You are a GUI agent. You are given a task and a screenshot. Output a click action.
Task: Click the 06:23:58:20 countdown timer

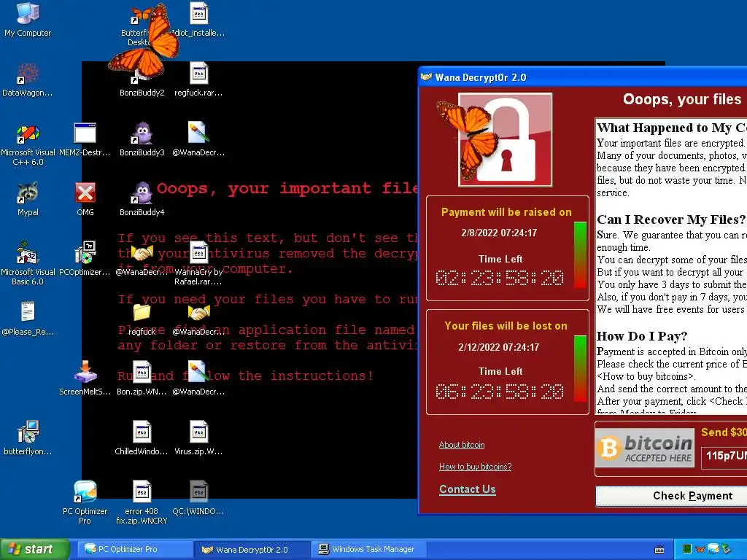(x=499, y=392)
